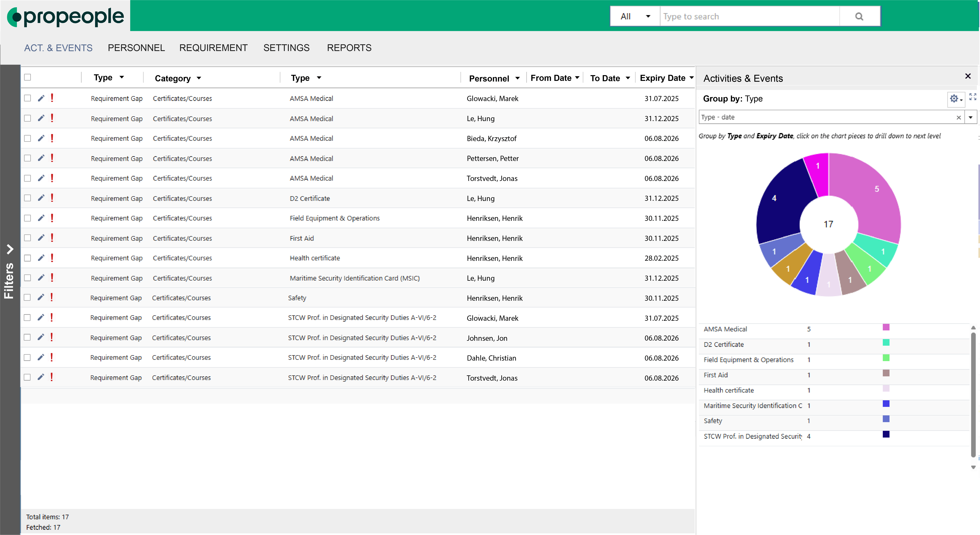Click the exclamation warning on Safety row

(x=52, y=297)
